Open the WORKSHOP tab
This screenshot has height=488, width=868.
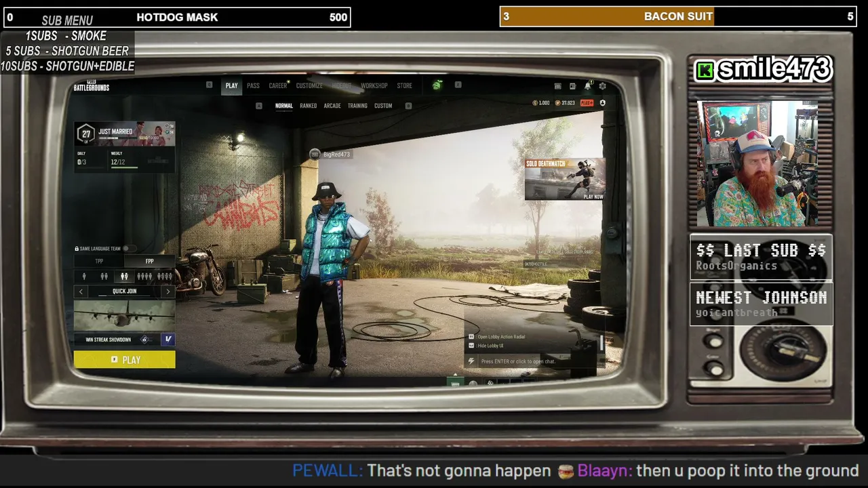374,86
